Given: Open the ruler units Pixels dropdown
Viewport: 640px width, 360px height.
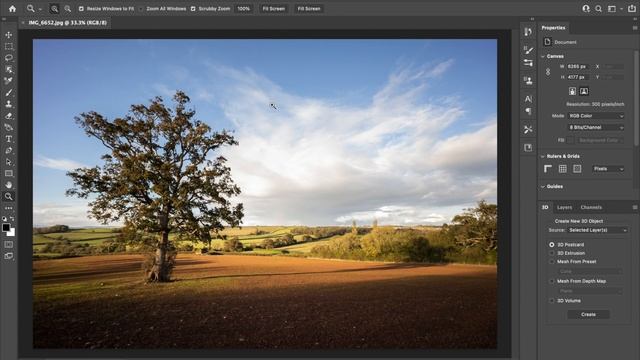Looking at the screenshot, I should pyautogui.click(x=608, y=169).
